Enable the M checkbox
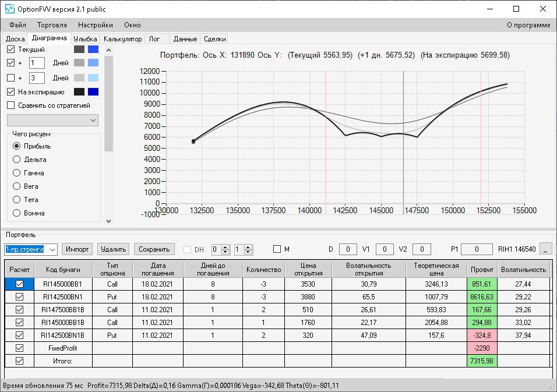 pyautogui.click(x=277, y=249)
